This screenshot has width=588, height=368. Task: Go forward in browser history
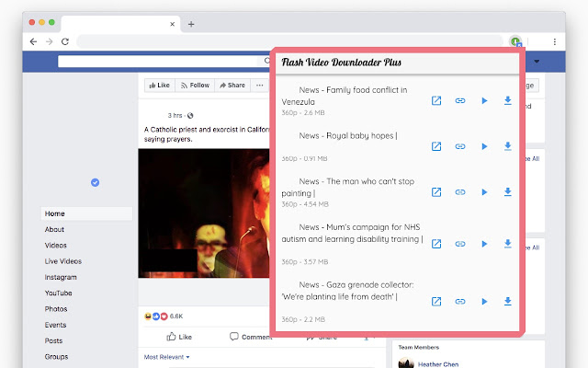click(x=49, y=41)
